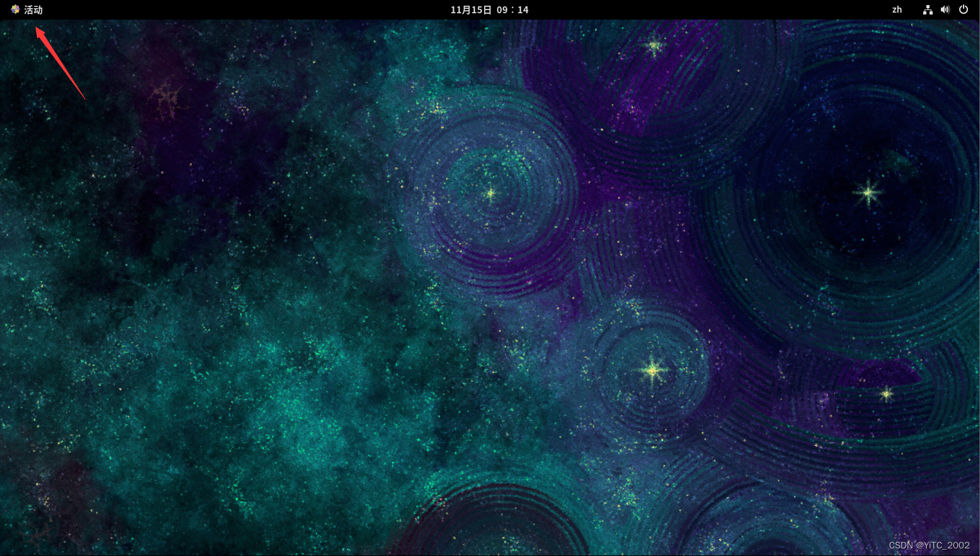Click the volume speaker icon
The height and width of the screenshot is (556, 980).
[945, 9]
